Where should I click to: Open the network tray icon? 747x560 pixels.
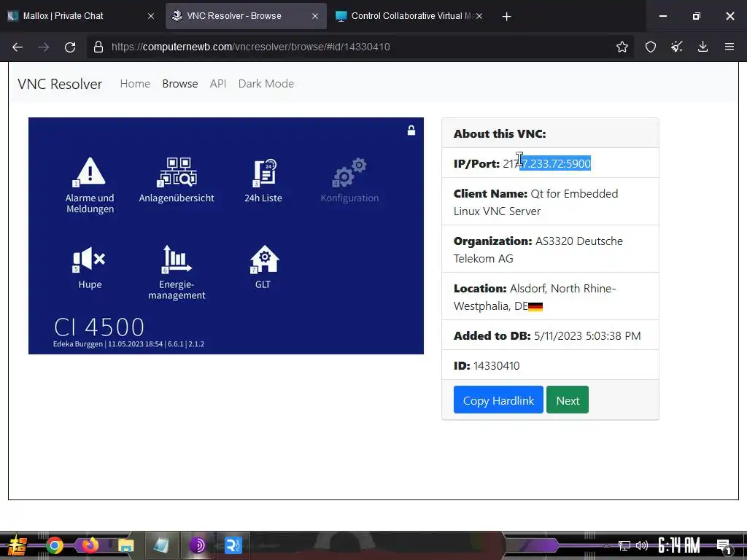tap(624, 545)
